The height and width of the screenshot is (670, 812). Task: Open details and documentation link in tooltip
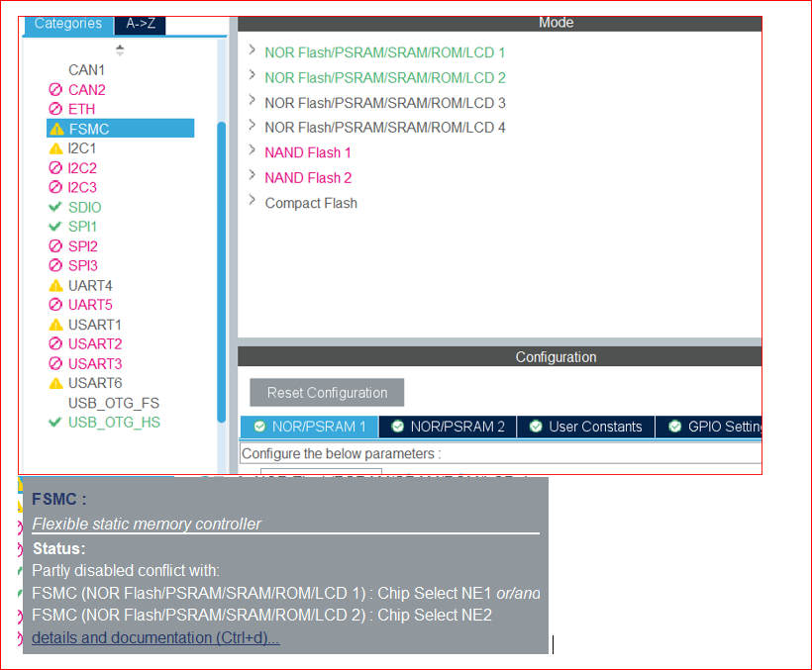click(155, 637)
